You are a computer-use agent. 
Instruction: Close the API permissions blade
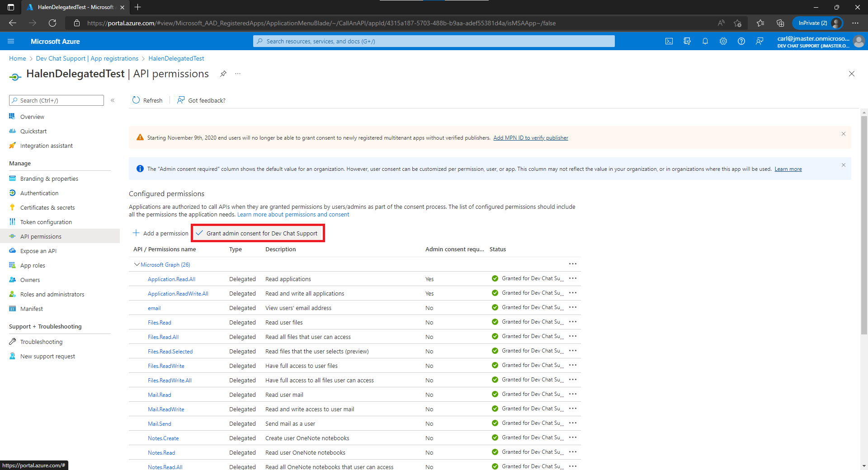pos(852,74)
